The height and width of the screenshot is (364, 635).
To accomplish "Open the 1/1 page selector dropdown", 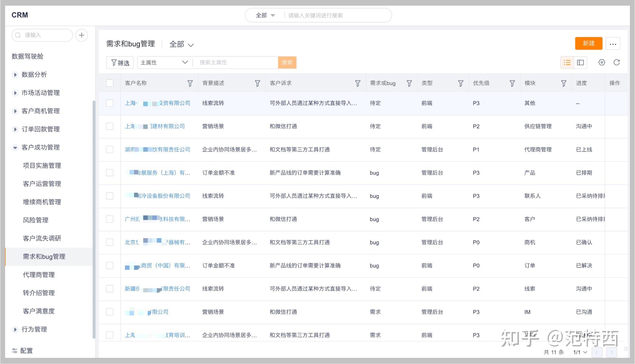I will [x=580, y=352].
